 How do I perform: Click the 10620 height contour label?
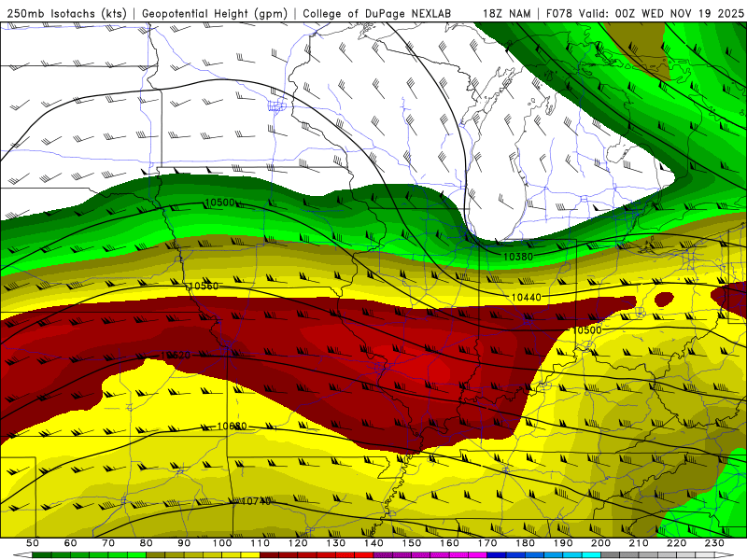[x=176, y=356]
